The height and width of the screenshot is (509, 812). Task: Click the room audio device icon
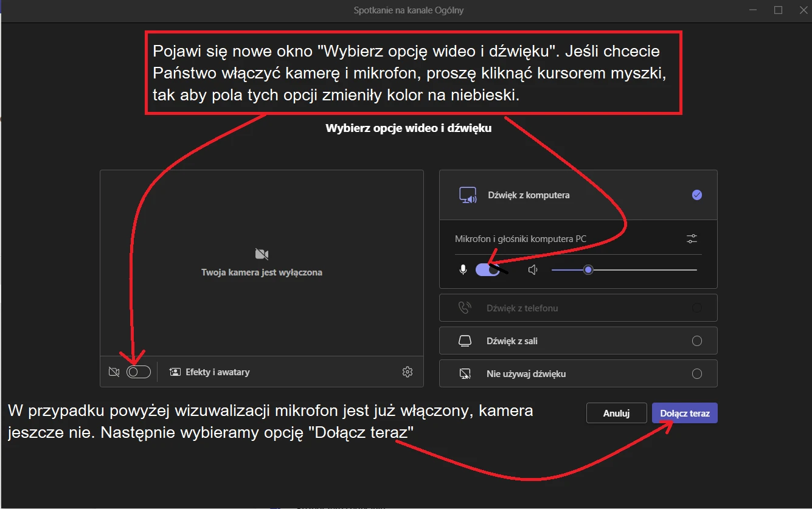click(465, 341)
